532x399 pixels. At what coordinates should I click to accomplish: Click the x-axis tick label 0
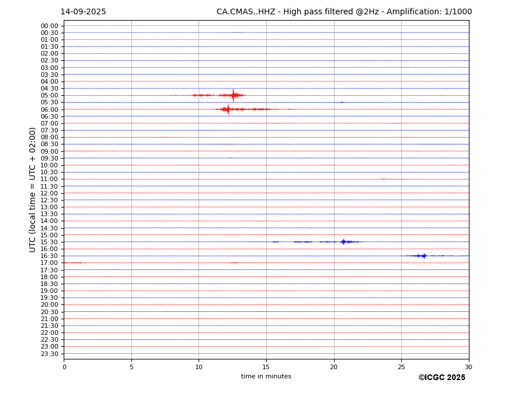(64, 367)
